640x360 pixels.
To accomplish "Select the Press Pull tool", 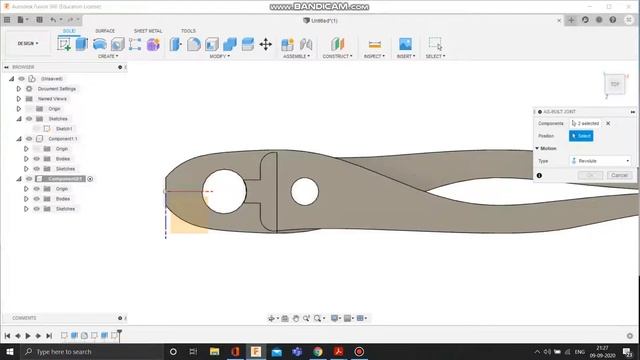I will tap(176, 44).
